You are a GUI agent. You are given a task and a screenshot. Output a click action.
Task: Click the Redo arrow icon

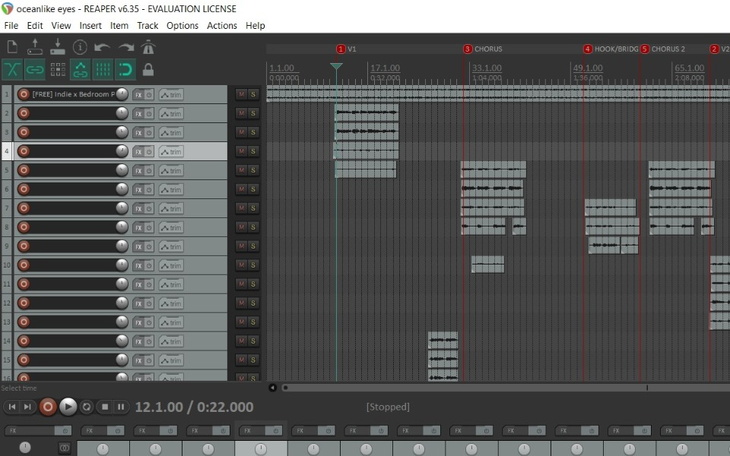pos(126,47)
